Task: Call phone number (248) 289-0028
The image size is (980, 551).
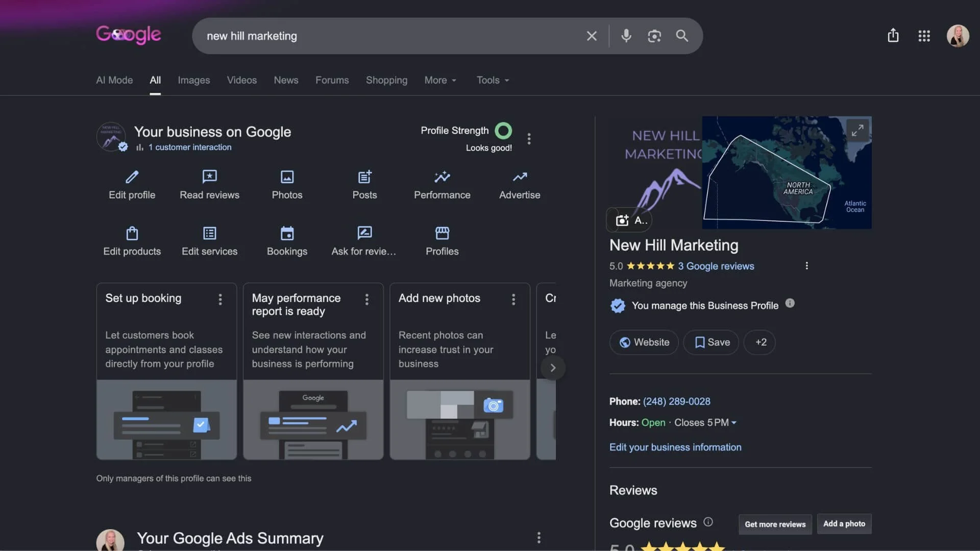Action: coord(676,402)
